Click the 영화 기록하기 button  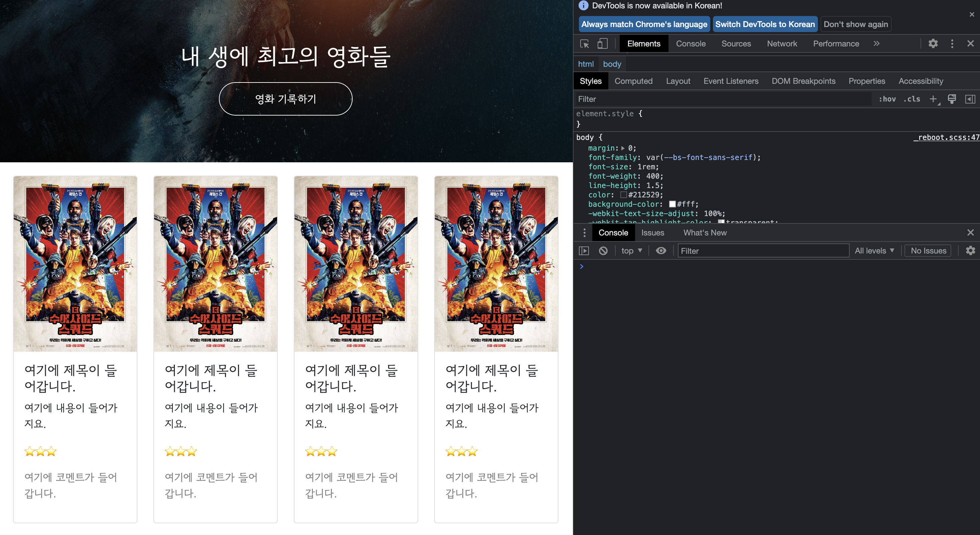click(285, 99)
